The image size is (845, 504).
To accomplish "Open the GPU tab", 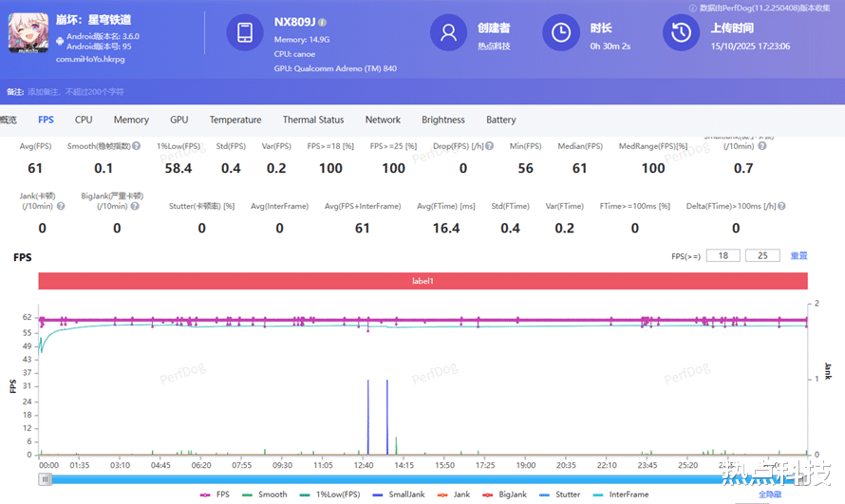I will coord(178,120).
